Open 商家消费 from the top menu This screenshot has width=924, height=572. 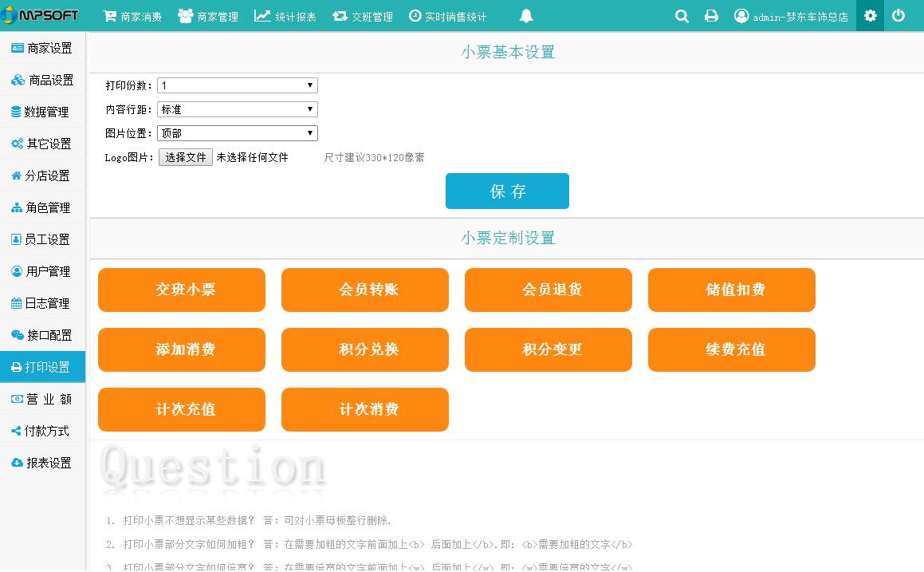[x=132, y=16]
